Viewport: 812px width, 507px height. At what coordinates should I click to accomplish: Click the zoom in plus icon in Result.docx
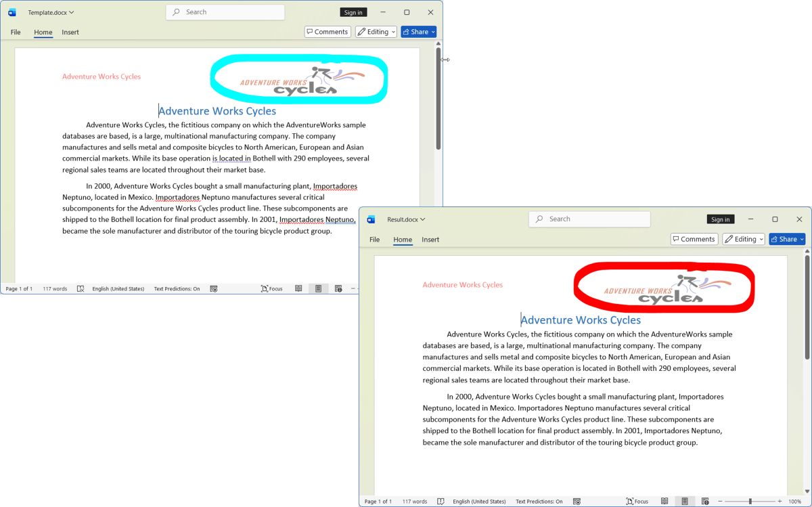click(x=780, y=502)
